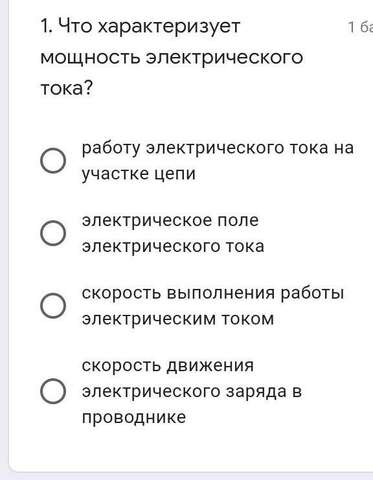This screenshot has height=480, width=373.
Task: Click the words 'участке цепи' in first option
Action: pos(139,174)
